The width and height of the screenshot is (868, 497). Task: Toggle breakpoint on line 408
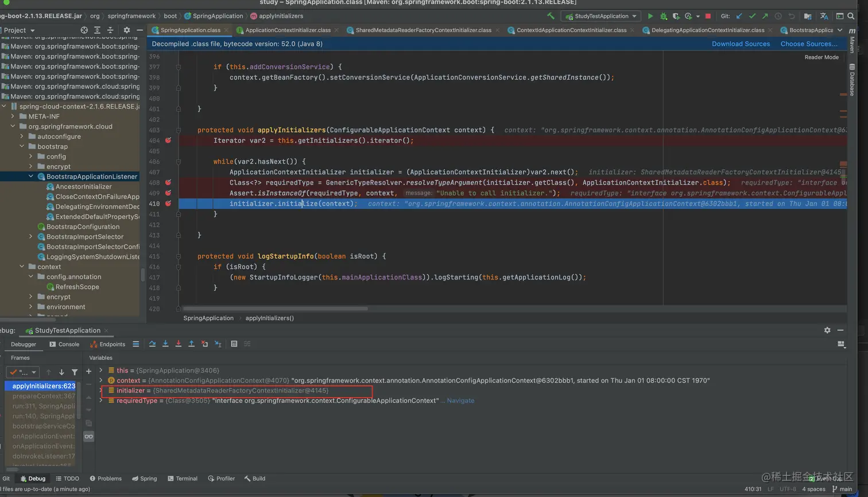[168, 183]
